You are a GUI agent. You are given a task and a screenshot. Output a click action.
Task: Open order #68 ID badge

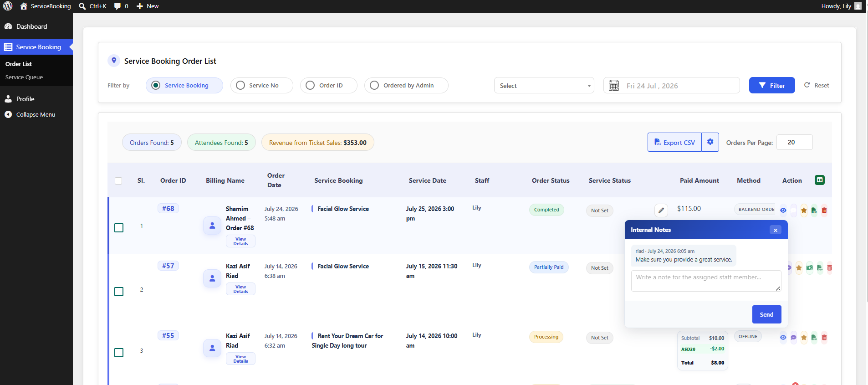pos(168,208)
